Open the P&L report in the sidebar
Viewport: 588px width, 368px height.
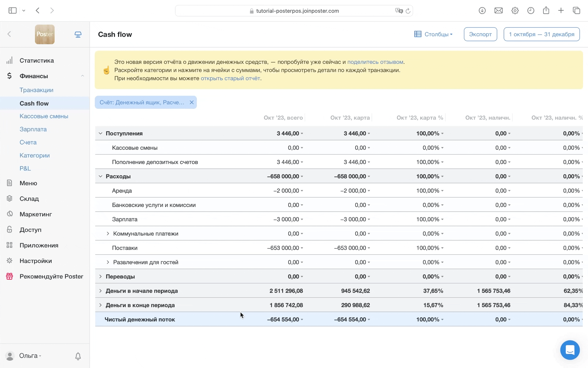[x=25, y=168]
